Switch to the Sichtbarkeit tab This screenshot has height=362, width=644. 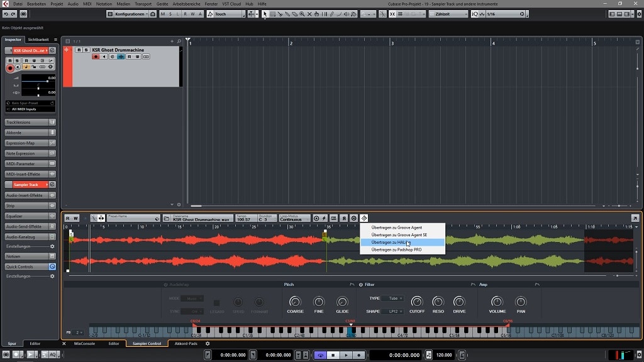point(38,40)
